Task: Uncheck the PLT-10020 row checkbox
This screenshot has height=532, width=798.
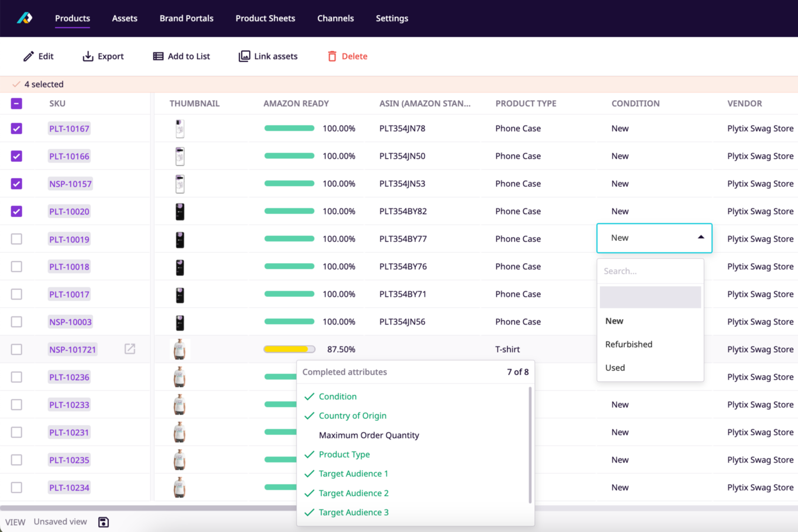Action: (17, 211)
